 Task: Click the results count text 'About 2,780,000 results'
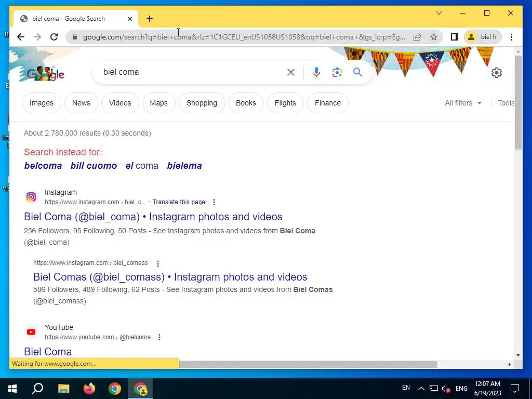pyautogui.click(x=62, y=133)
